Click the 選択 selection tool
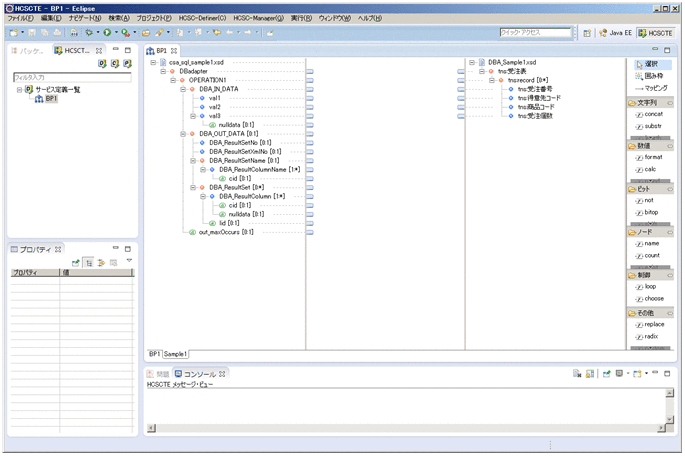This screenshot has width=685, height=456. 656,63
